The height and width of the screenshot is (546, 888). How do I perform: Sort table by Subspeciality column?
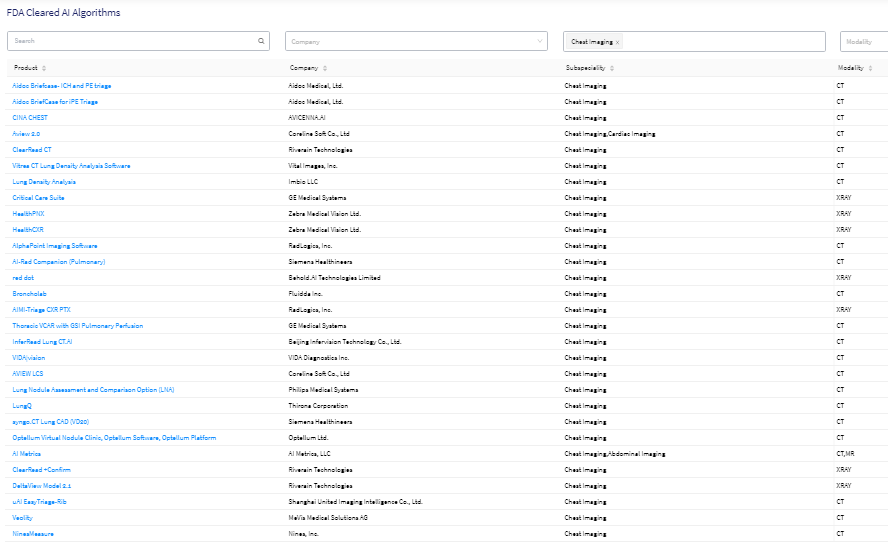pyautogui.click(x=612, y=68)
